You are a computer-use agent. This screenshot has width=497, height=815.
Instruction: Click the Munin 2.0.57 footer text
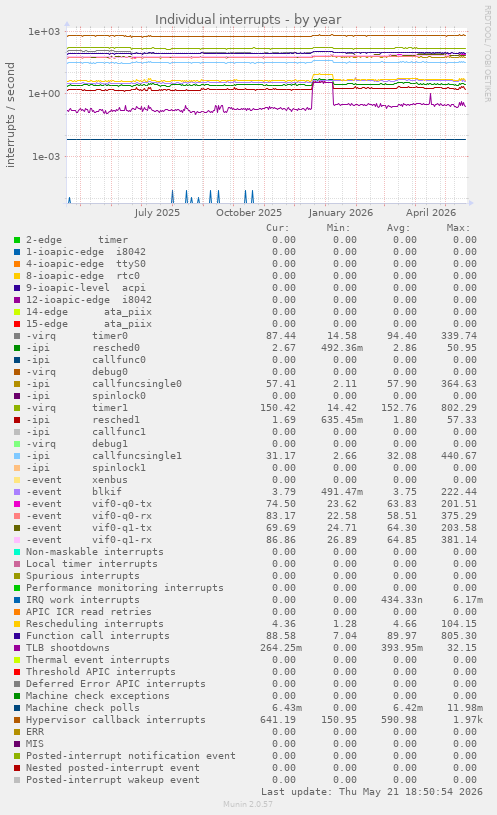pyautogui.click(x=248, y=804)
